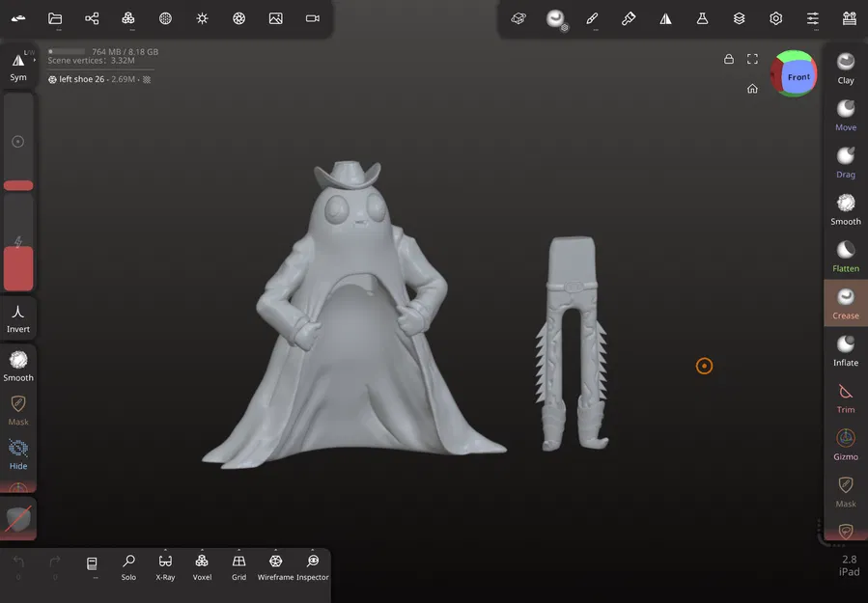Open the layers panel icon
Image resolution: width=868 pixels, height=603 pixels.
tap(736, 17)
